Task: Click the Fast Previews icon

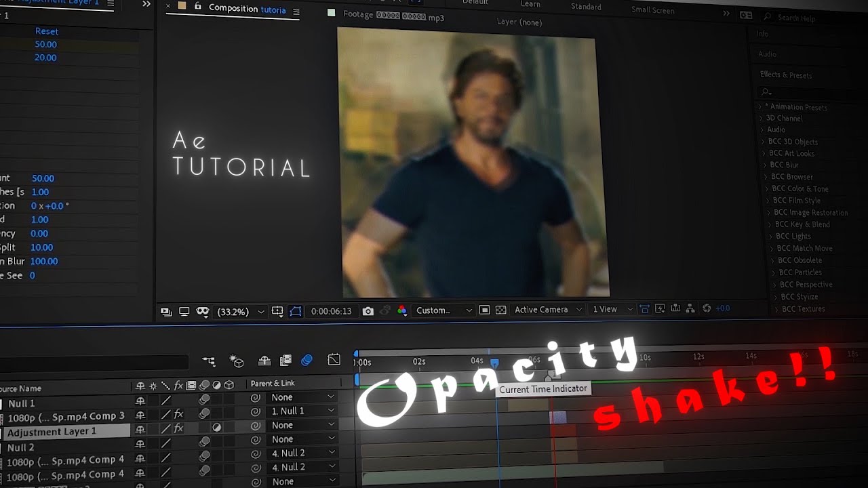Action: [x=660, y=308]
